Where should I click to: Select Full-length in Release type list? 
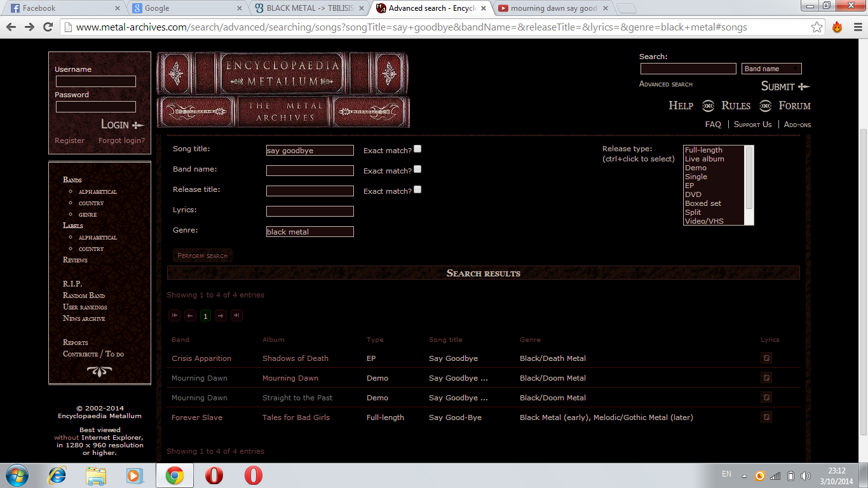pos(703,150)
